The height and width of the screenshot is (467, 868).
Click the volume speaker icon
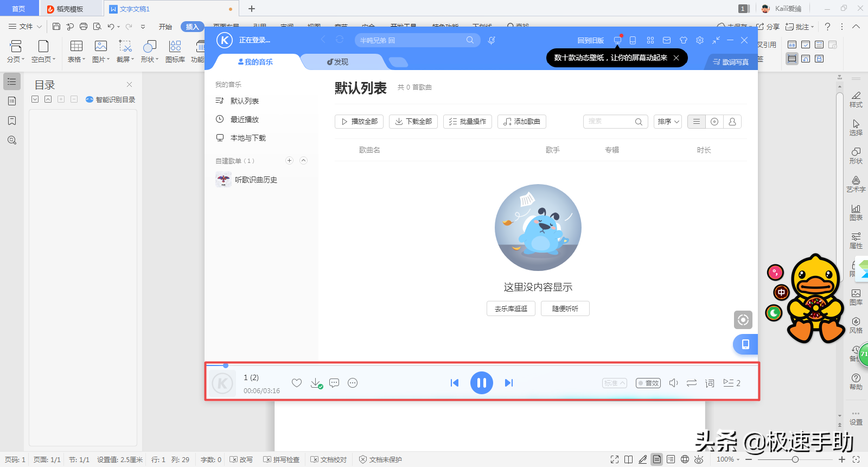[x=674, y=383]
